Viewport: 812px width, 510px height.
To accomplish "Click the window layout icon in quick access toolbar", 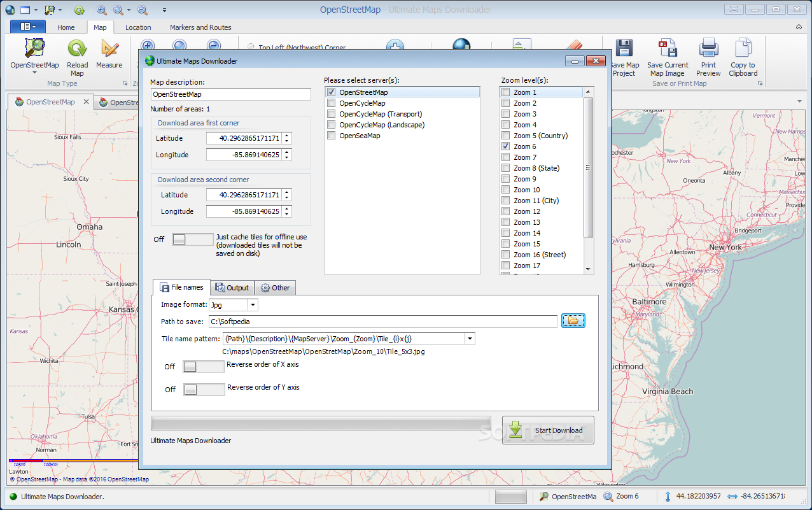I will click(x=25, y=10).
